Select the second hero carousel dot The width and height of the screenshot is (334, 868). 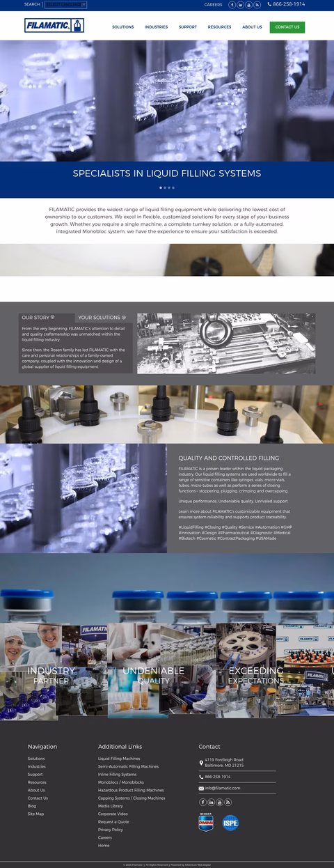point(165,188)
